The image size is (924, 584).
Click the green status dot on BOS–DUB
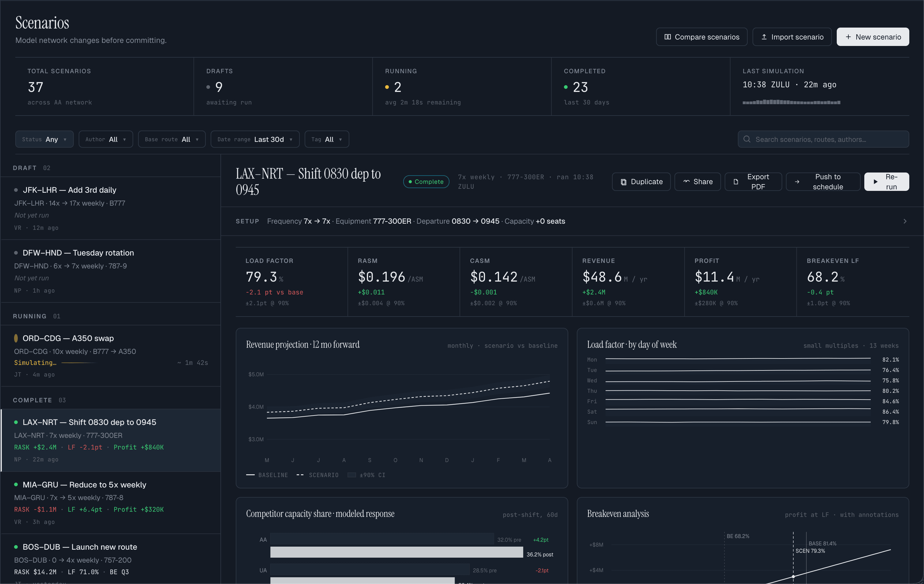[x=16, y=547]
